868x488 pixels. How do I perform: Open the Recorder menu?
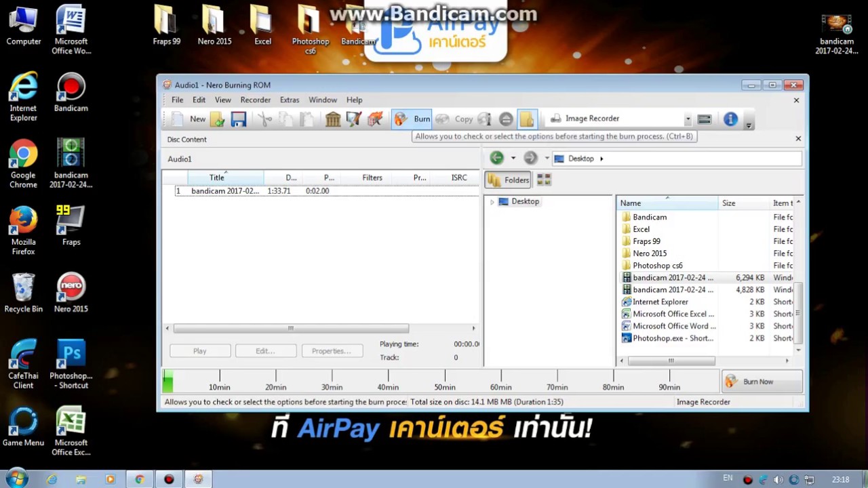tap(256, 100)
